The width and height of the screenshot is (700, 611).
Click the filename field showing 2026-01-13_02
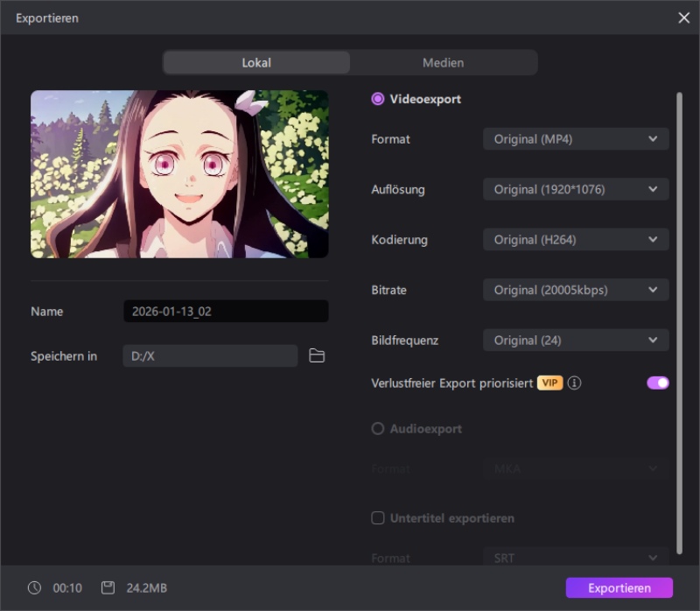(226, 311)
